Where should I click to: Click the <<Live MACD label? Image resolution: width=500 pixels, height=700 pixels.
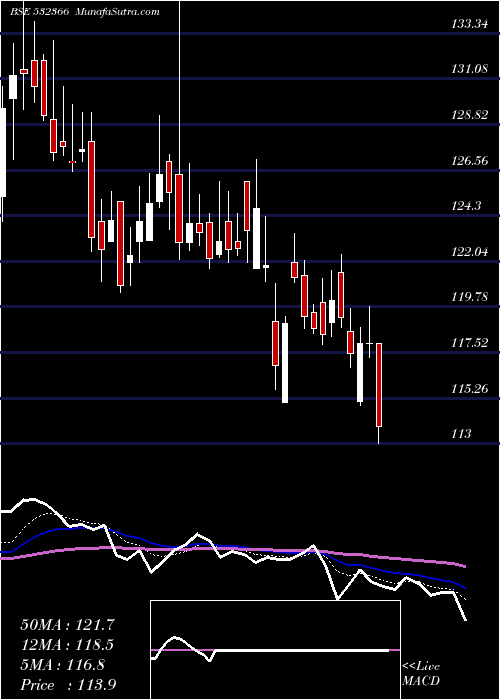coord(421,674)
